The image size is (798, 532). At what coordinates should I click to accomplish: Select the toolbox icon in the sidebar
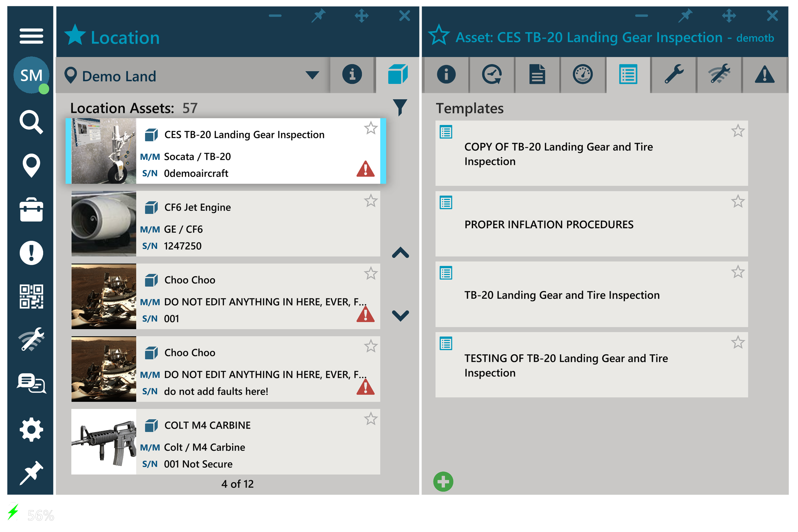click(x=31, y=210)
